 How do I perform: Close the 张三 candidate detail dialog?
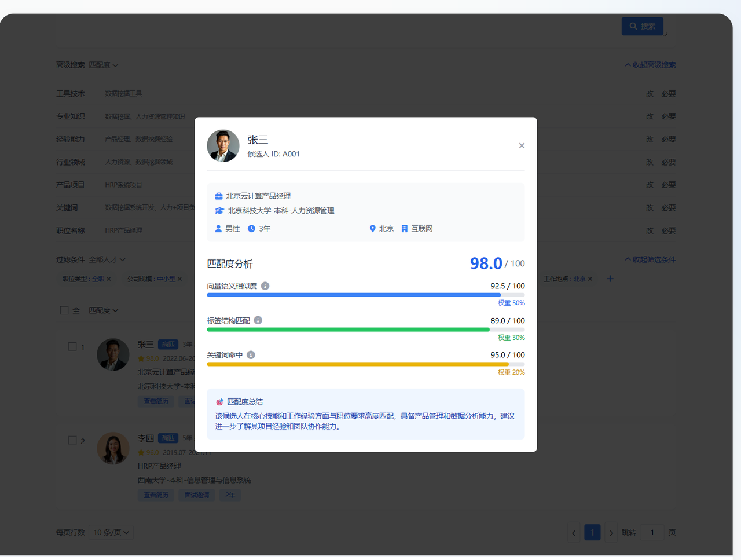(x=522, y=146)
